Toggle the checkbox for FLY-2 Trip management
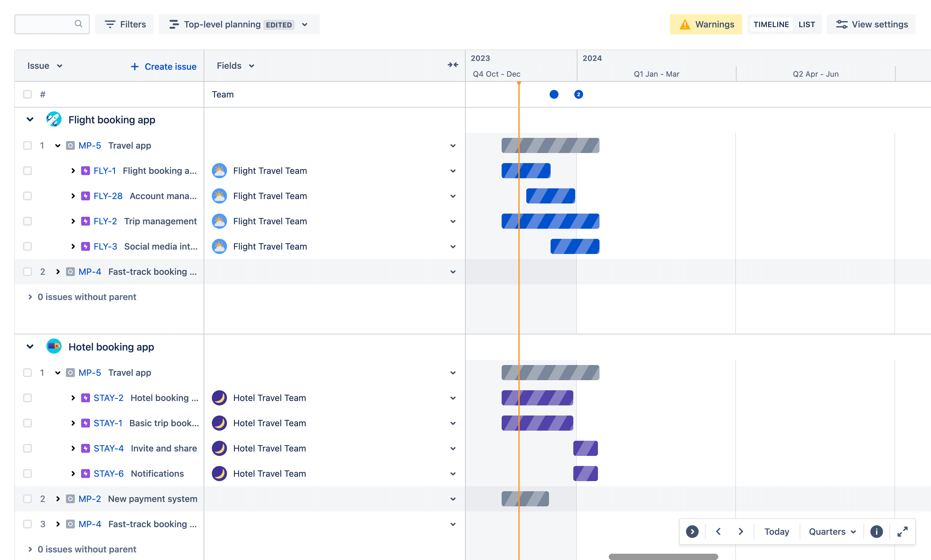Image resolution: width=931 pixels, height=560 pixels. pos(27,221)
